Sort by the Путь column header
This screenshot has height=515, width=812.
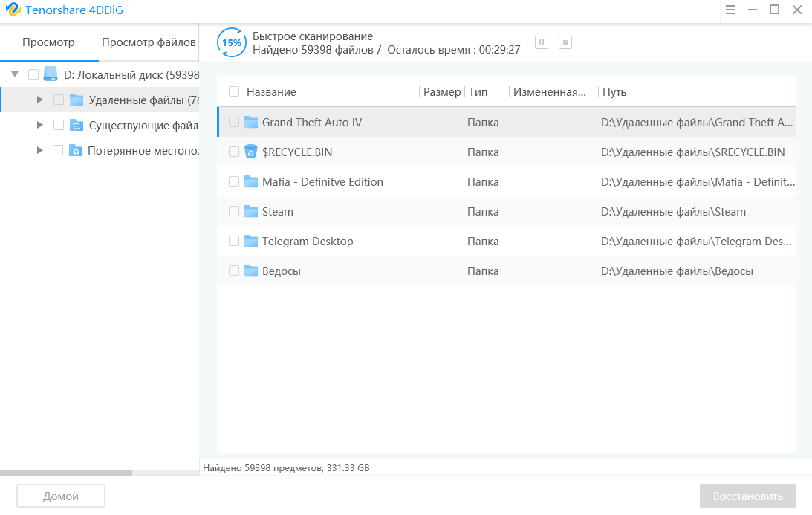(x=614, y=91)
